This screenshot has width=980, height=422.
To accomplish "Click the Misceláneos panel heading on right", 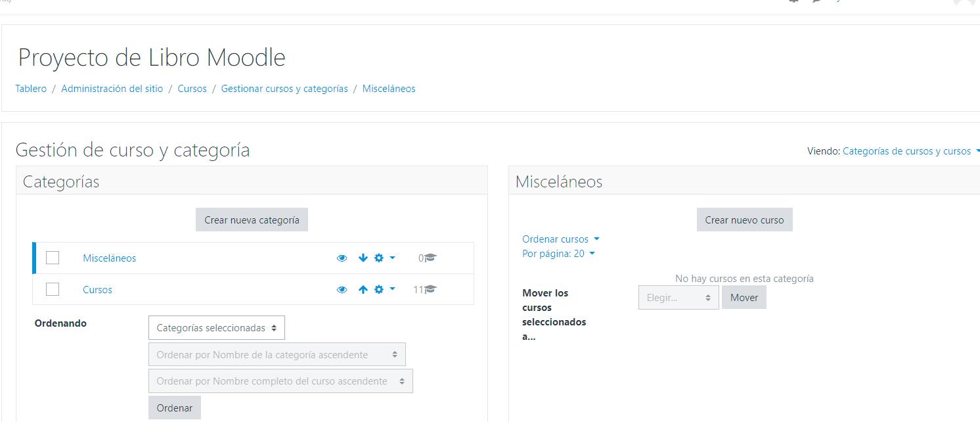I will click(x=559, y=182).
